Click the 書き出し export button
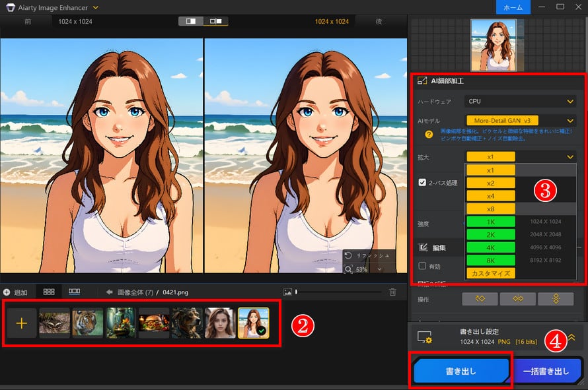The height and width of the screenshot is (390, 588). tap(461, 371)
